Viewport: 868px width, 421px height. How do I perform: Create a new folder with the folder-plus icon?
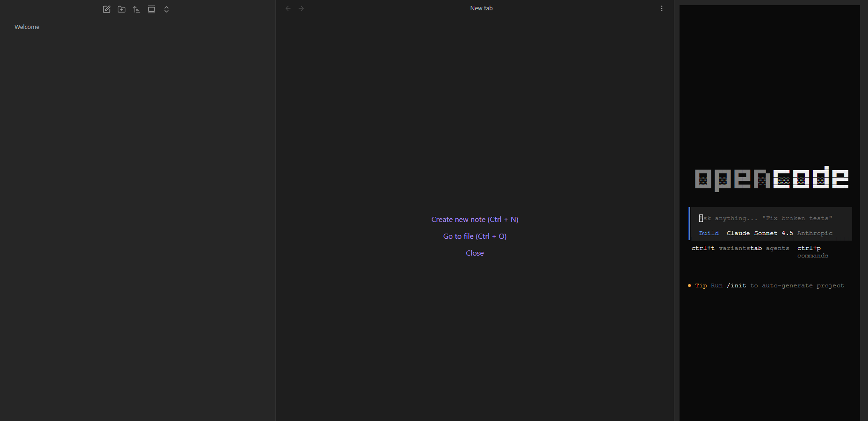point(122,9)
